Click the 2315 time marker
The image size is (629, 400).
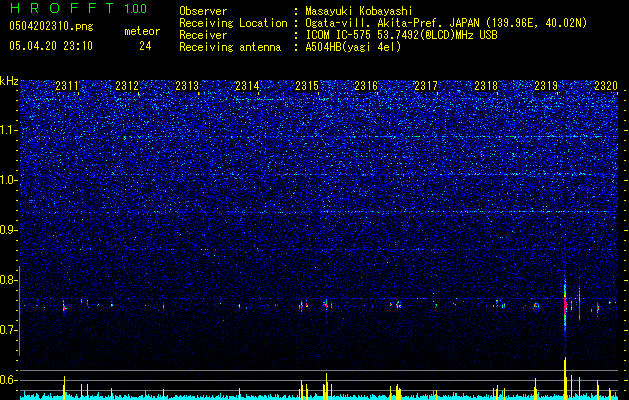(x=306, y=85)
